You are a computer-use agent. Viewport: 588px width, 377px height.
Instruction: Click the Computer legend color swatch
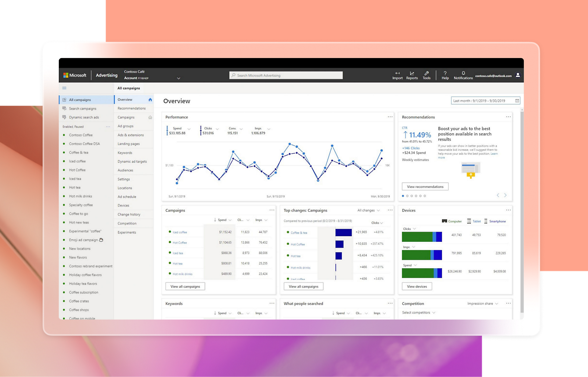click(444, 221)
